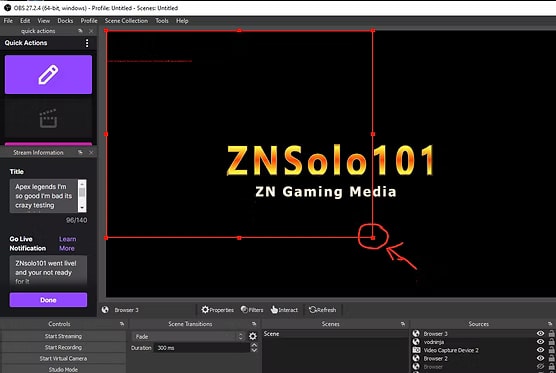Viewport: 556px width, 373px height.
Task: Click the globe icon of Browser 2 source
Action: click(416, 358)
